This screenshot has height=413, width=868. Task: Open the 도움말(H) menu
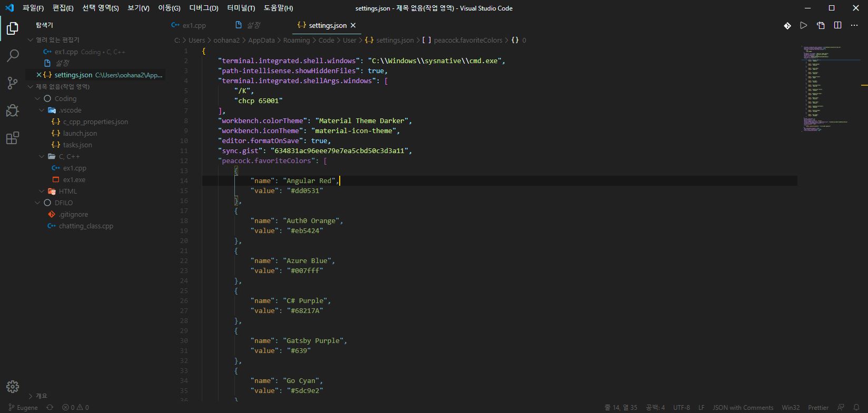pyautogui.click(x=279, y=8)
